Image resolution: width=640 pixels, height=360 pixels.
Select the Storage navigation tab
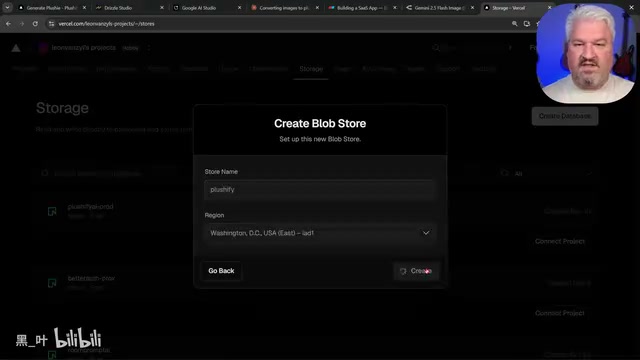[x=311, y=69]
